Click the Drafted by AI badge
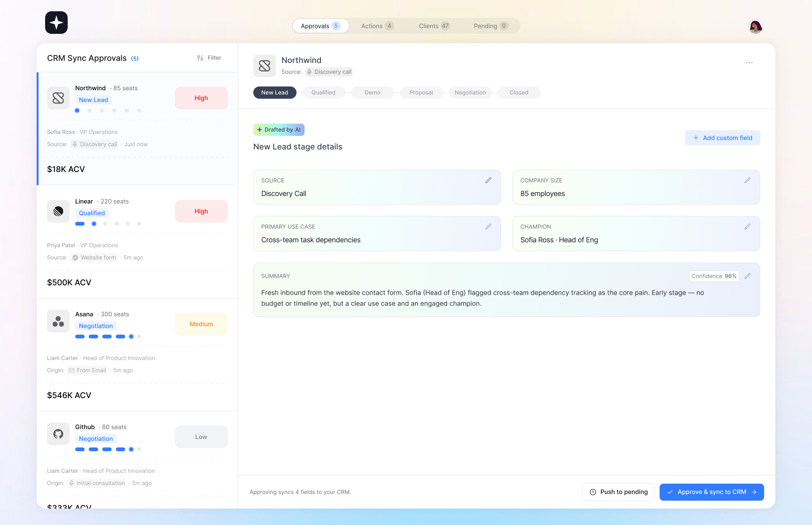The height and width of the screenshot is (525, 812). click(x=279, y=130)
